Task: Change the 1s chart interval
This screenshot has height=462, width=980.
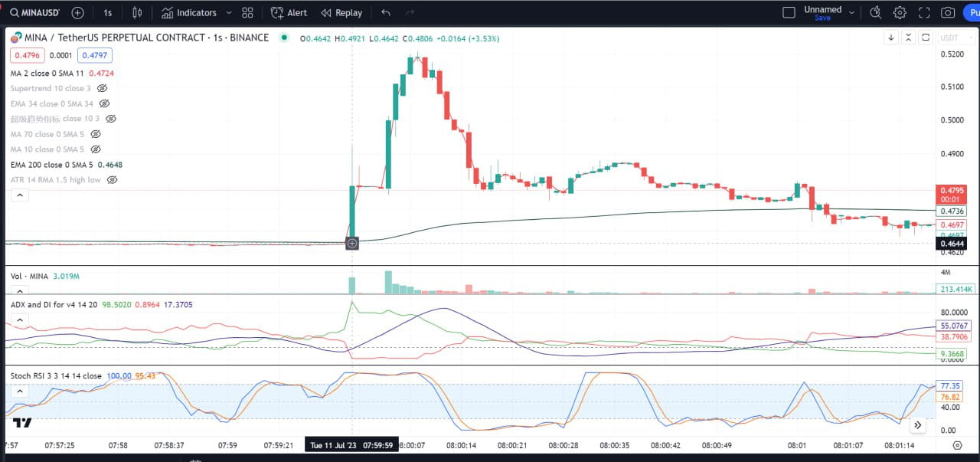Action: pyautogui.click(x=107, y=13)
